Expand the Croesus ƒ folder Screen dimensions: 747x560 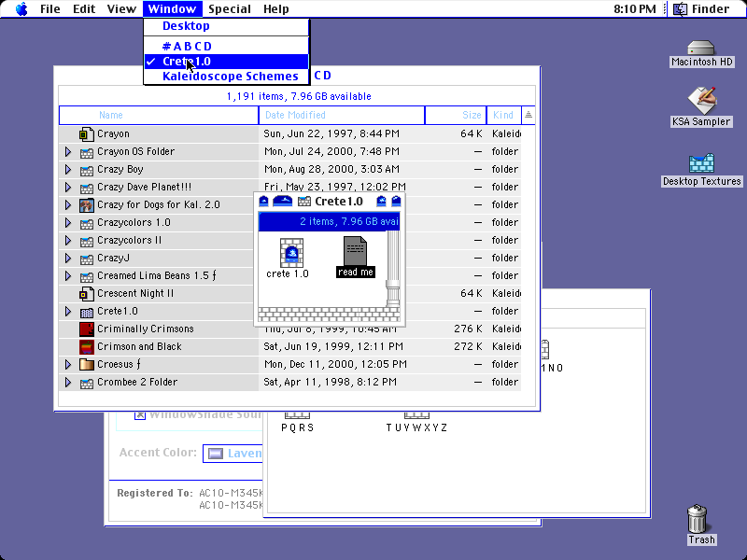67,364
